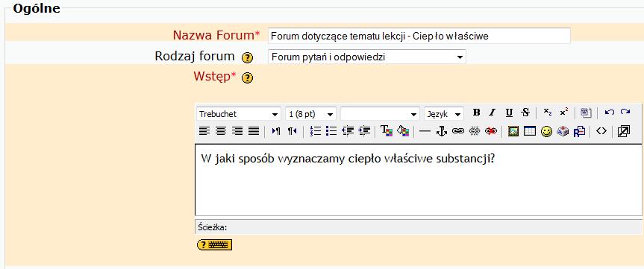The height and width of the screenshot is (269, 644).
Task: Insert a bulleted list
Action: coord(331,131)
